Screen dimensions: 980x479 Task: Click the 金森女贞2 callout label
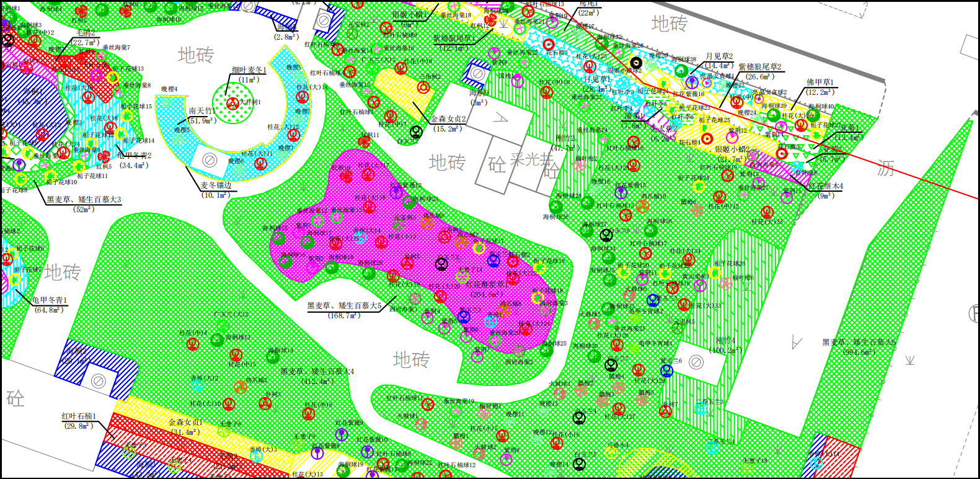448,120
